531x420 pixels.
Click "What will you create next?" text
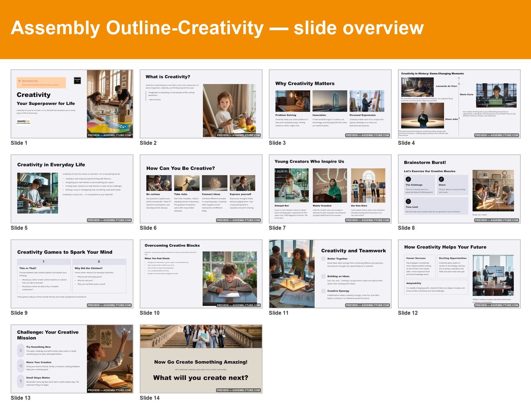(x=201, y=378)
